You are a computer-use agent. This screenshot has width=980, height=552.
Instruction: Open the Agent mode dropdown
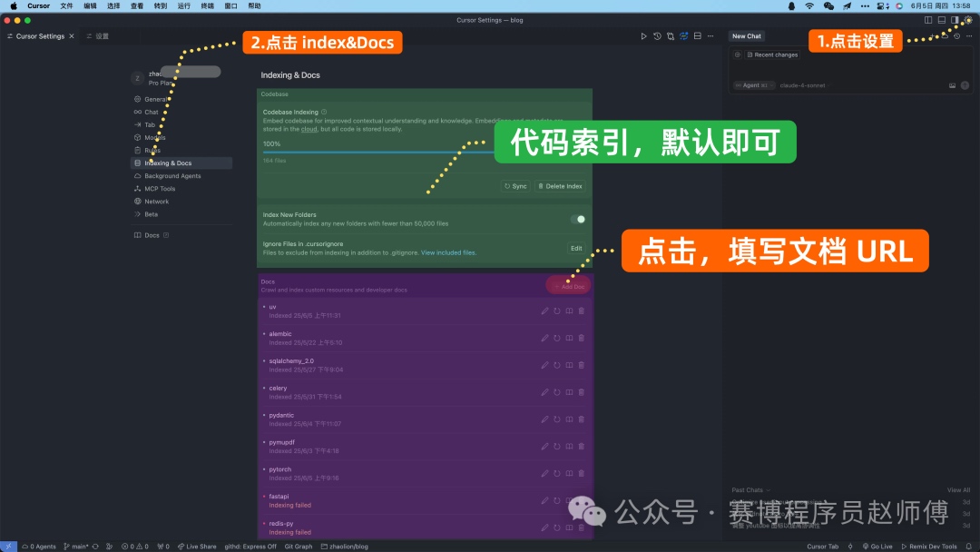(754, 85)
